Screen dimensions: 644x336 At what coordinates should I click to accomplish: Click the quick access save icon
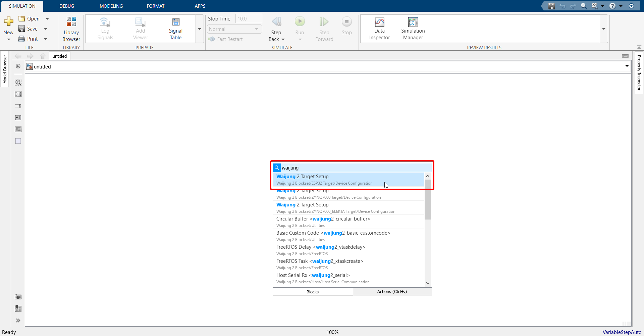pyautogui.click(x=551, y=6)
